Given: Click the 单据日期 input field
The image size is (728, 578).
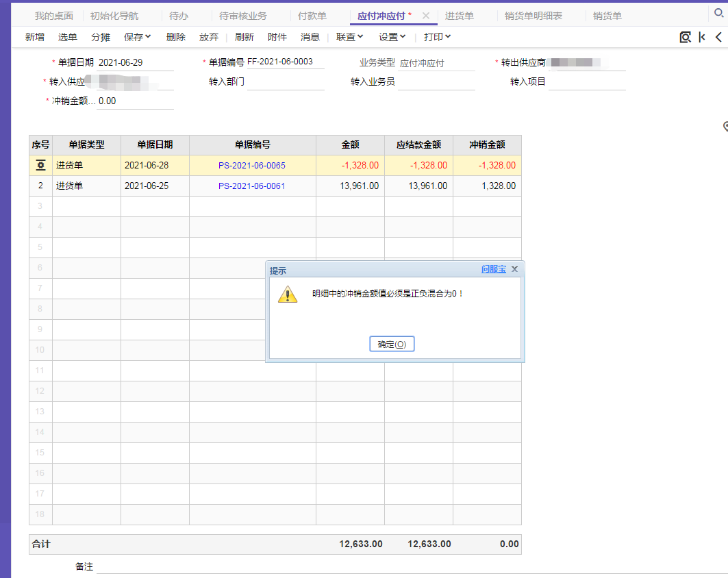Looking at the screenshot, I should tap(136, 63).
